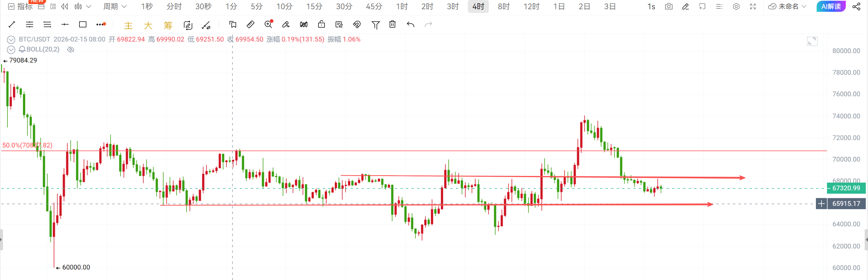Click the 67320.99 current price label
This screenshot has width=868, height=280.
[846, 188]
